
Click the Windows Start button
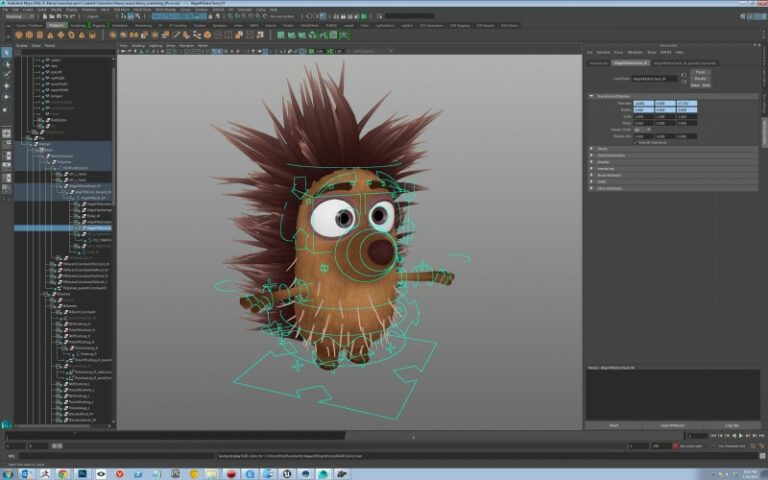[x=8, y=473]
